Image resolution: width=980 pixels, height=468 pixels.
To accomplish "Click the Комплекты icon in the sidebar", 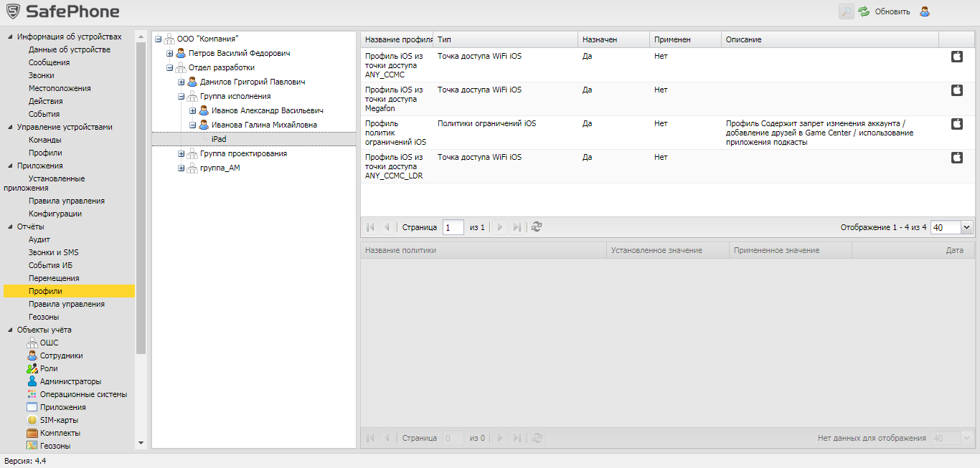I will 32,433.
